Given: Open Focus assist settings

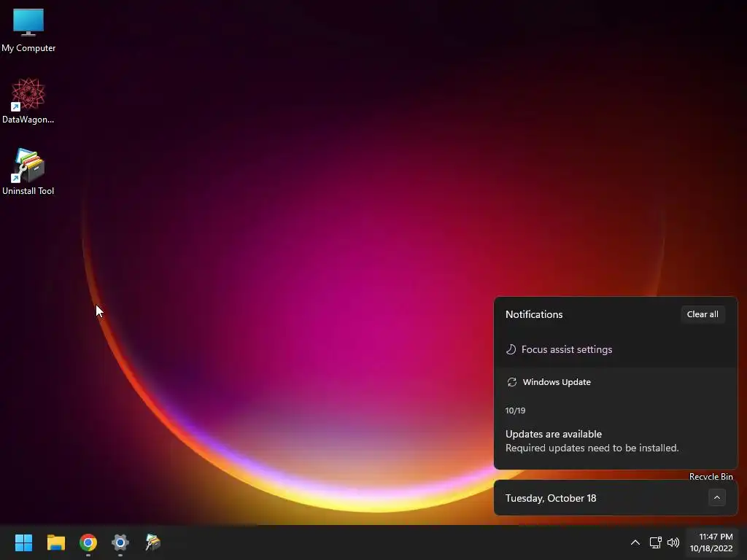Looking at the screenshot, I should click(x=566, y=349).
